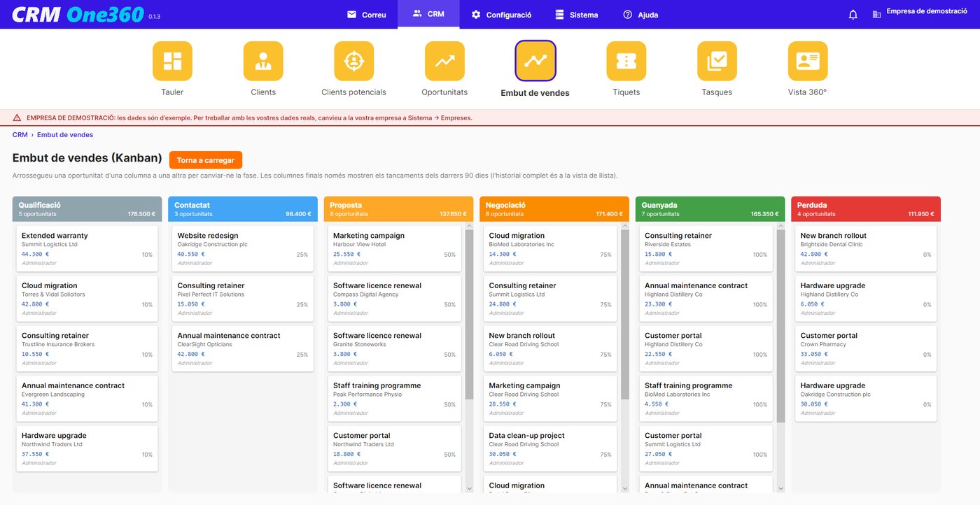980x505 pixels.
Task: Click the notifications bell icon
Action: [853, 15]
